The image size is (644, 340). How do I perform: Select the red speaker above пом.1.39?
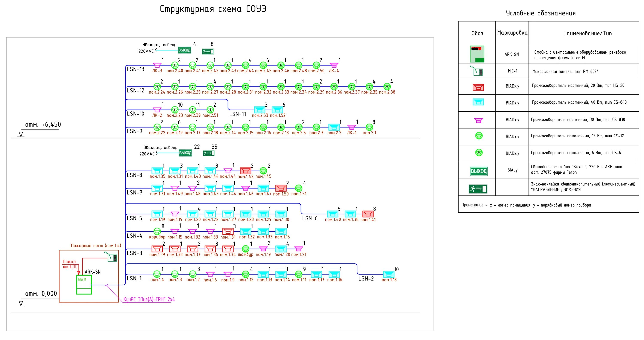[x=157, y=249]
